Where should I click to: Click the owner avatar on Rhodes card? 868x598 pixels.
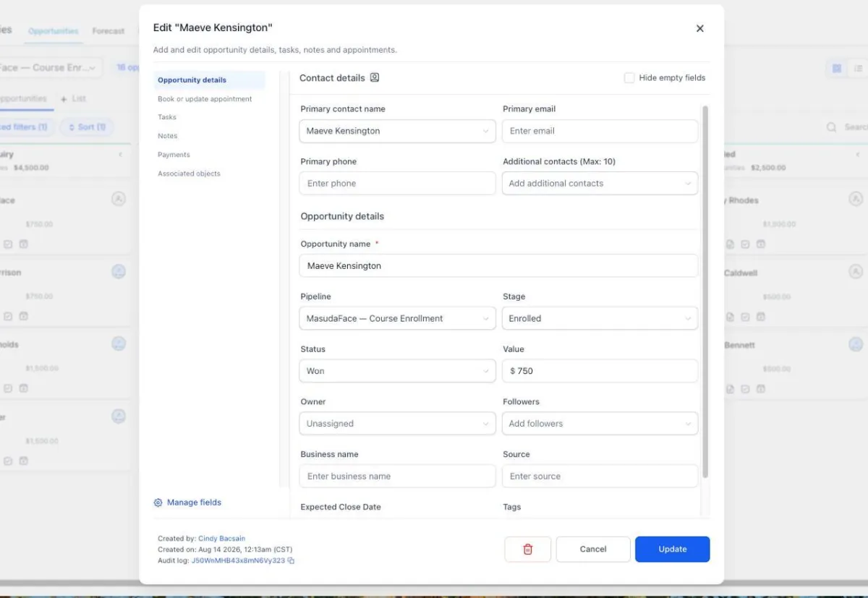click(856, 199)
